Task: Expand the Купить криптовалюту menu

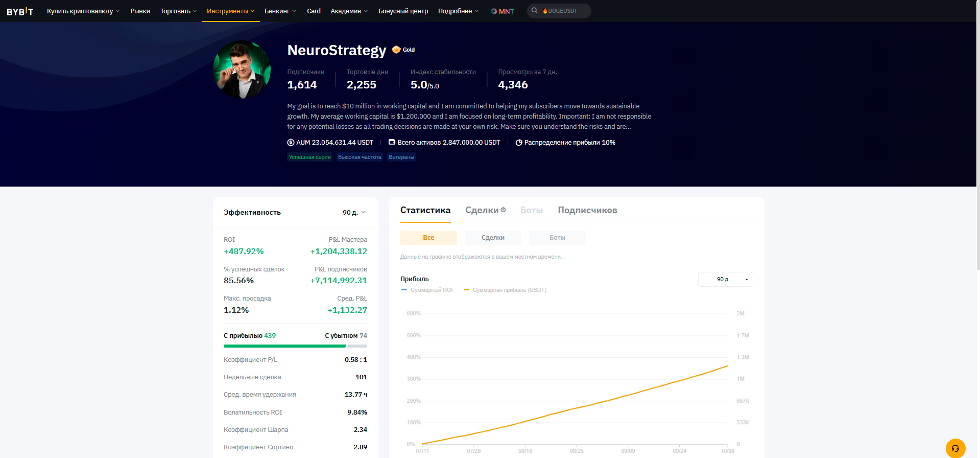Action: coord(83,11)
